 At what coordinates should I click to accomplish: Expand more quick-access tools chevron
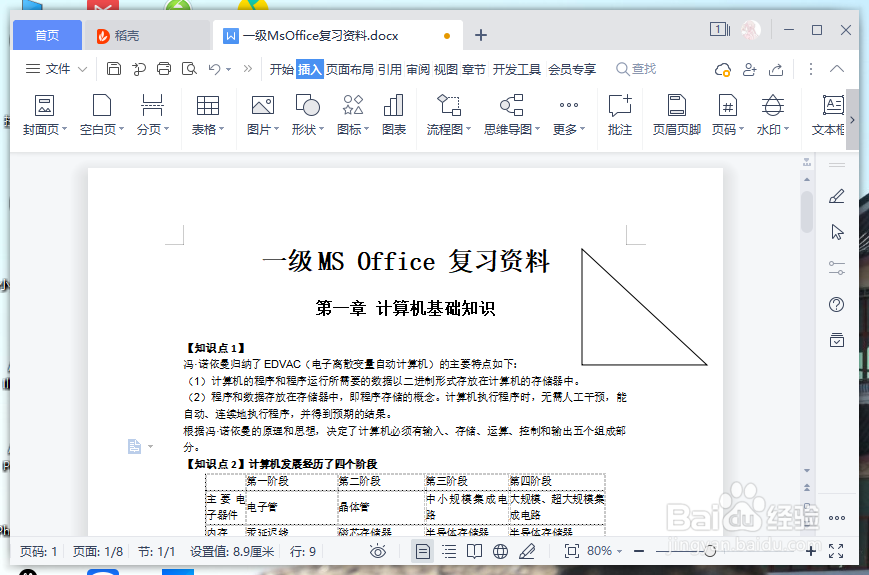pos(248,69)
